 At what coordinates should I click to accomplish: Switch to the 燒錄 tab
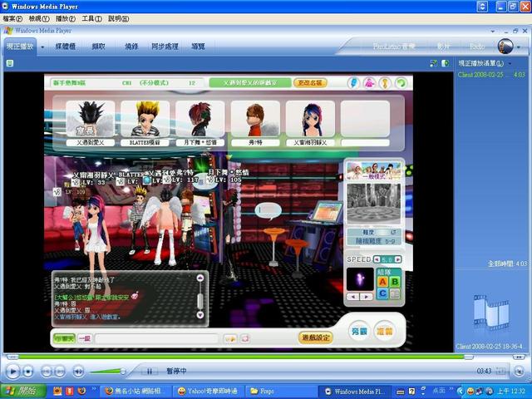pyautogui.click(x=131, y=47)
